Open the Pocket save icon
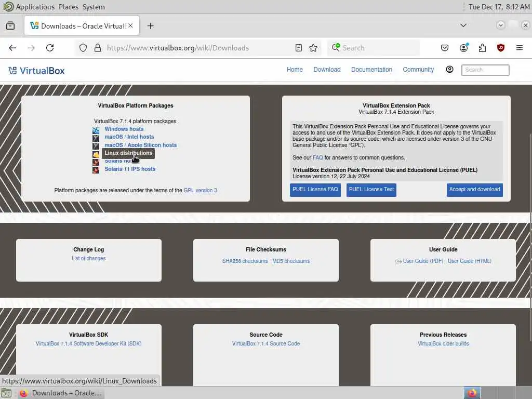 pyautogui.click(x=445, y=48)
